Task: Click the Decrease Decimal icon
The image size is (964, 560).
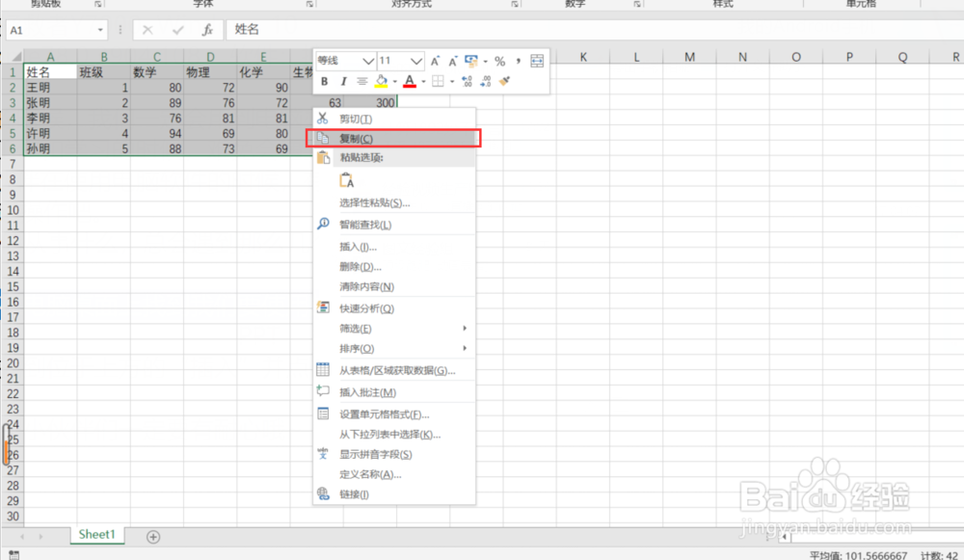Action: tap(488, 81)
